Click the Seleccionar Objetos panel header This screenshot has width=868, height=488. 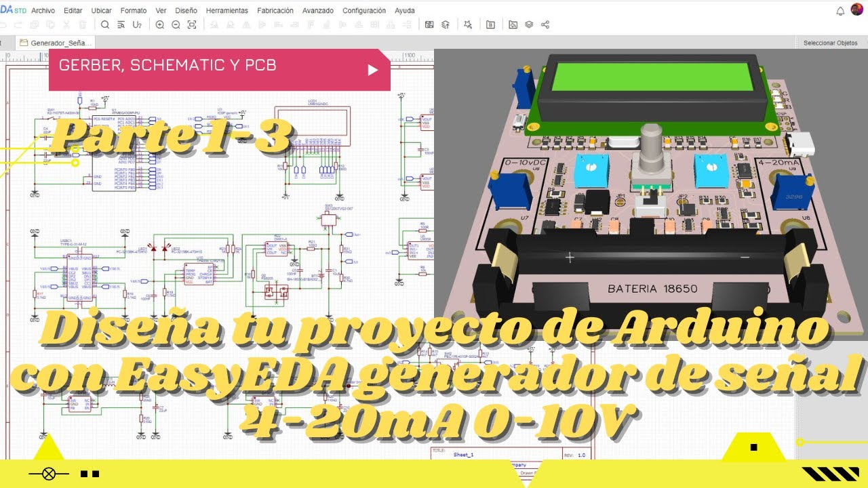(x=831, y=43)
